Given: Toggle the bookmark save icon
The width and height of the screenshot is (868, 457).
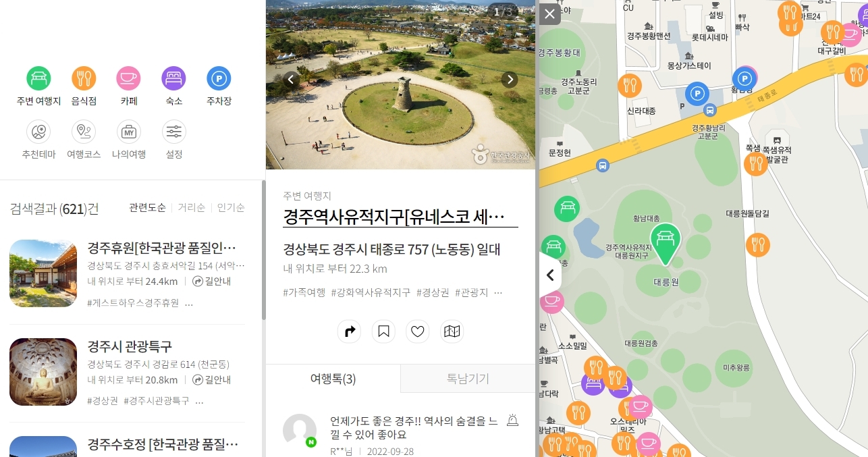Looking at the screenshot, I should coord(383,331).
